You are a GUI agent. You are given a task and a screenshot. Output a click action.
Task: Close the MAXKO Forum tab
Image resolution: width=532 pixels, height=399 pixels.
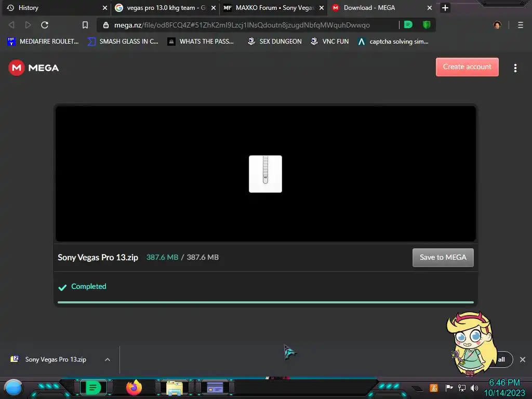tap(322, 7)
